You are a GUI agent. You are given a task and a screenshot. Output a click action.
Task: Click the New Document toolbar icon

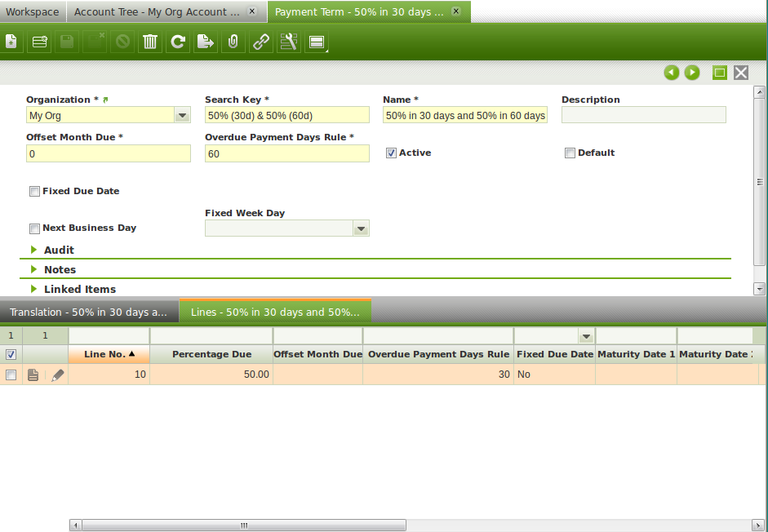click(11, 42)
